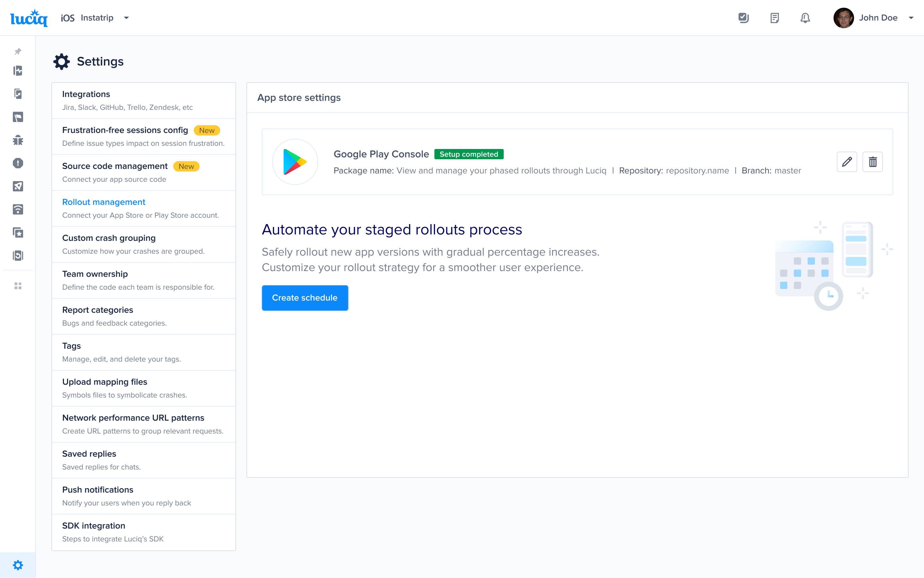Open Frustration-free sessions config
924x578 pixels.
(143, 136)
